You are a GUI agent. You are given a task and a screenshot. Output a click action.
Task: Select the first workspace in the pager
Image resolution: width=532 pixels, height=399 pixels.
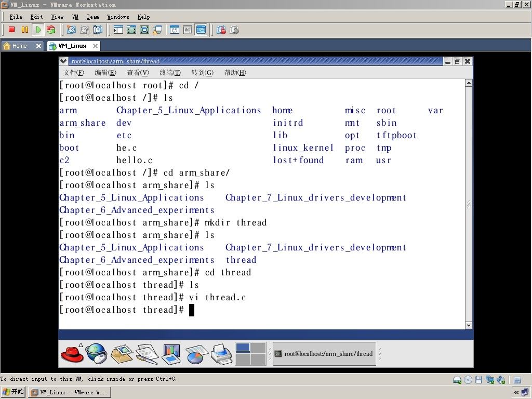point(243,348)
